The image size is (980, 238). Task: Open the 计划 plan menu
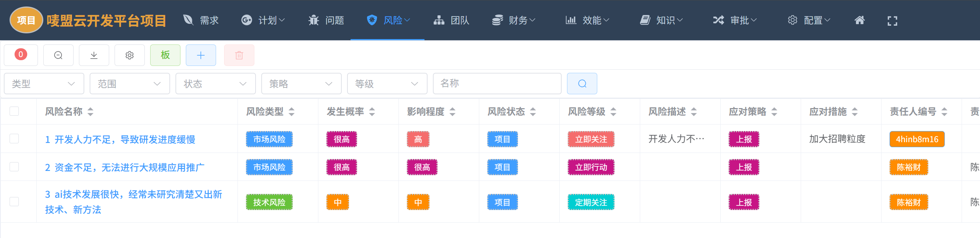263,20
